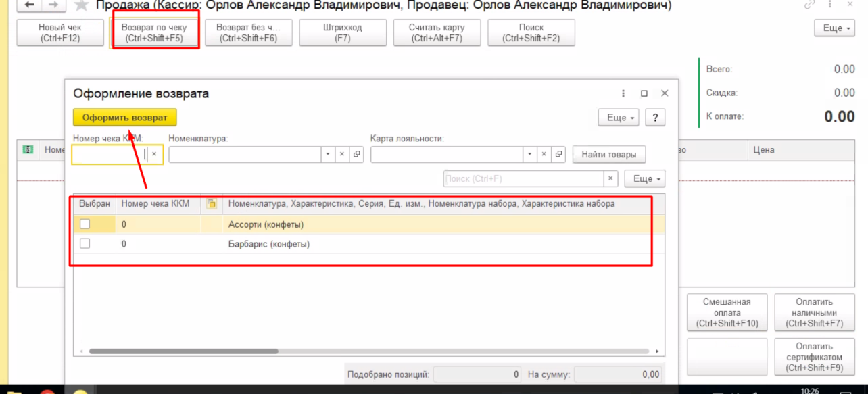Open the Номенклатура selection form icon
The image size is (868, 394).
(x=357, y=155)
